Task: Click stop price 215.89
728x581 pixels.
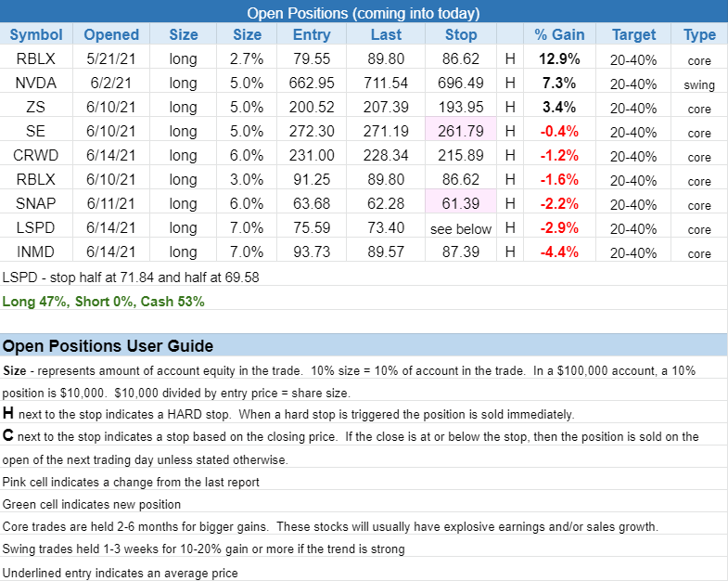Action: [x=461, y=155]
